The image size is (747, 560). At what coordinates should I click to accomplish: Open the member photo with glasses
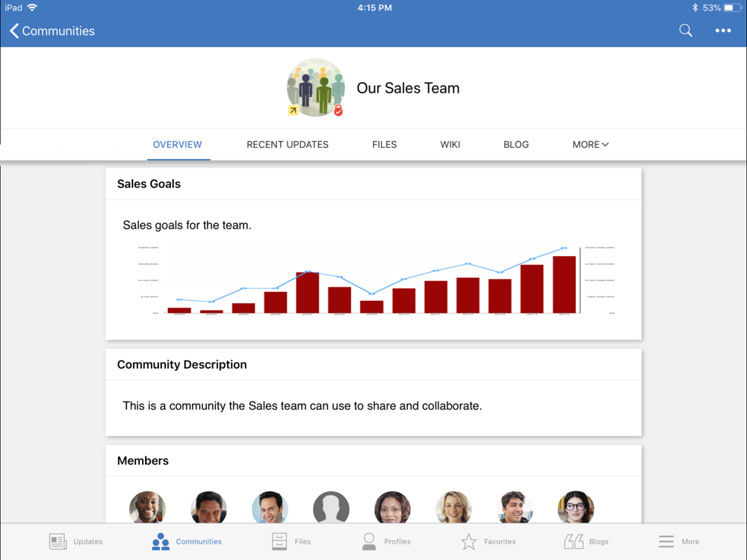pyautogui.click(x=576, y=508)
